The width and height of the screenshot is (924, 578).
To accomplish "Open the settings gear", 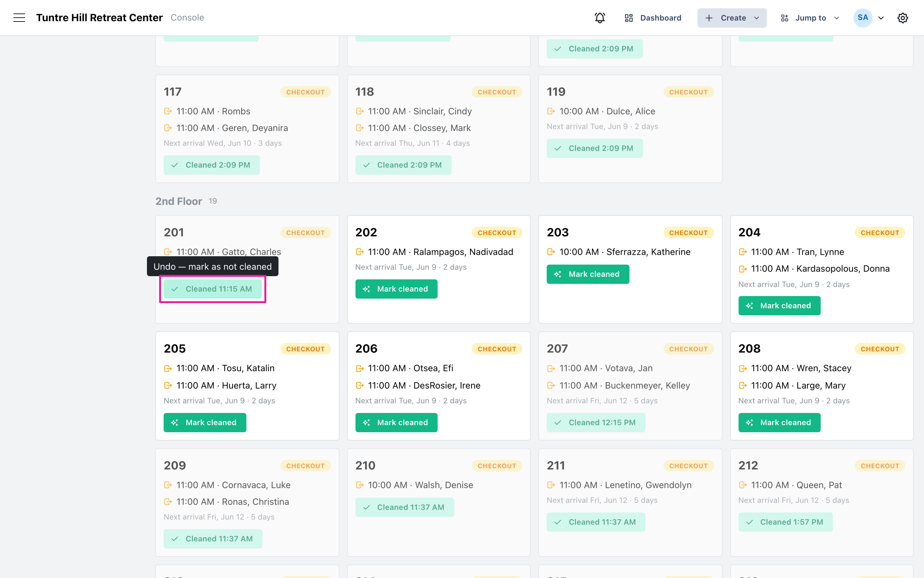I will 903,18.
